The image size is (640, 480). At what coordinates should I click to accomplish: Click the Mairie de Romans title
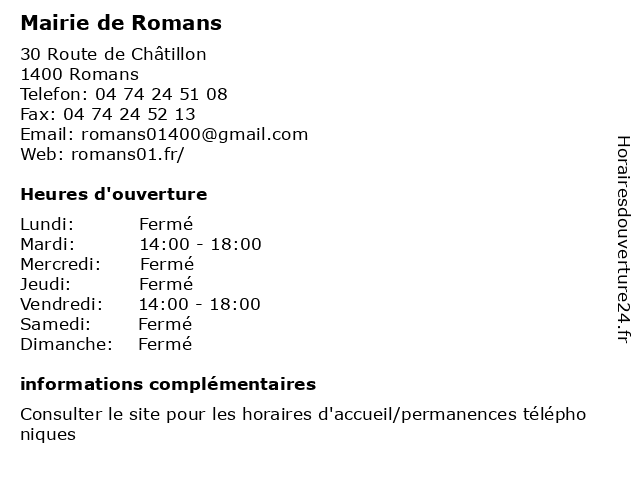click(x=121, y=23)
